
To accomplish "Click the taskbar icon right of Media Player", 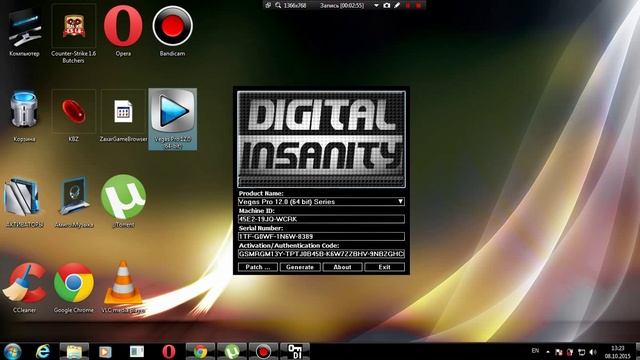I will coord(136,351).
